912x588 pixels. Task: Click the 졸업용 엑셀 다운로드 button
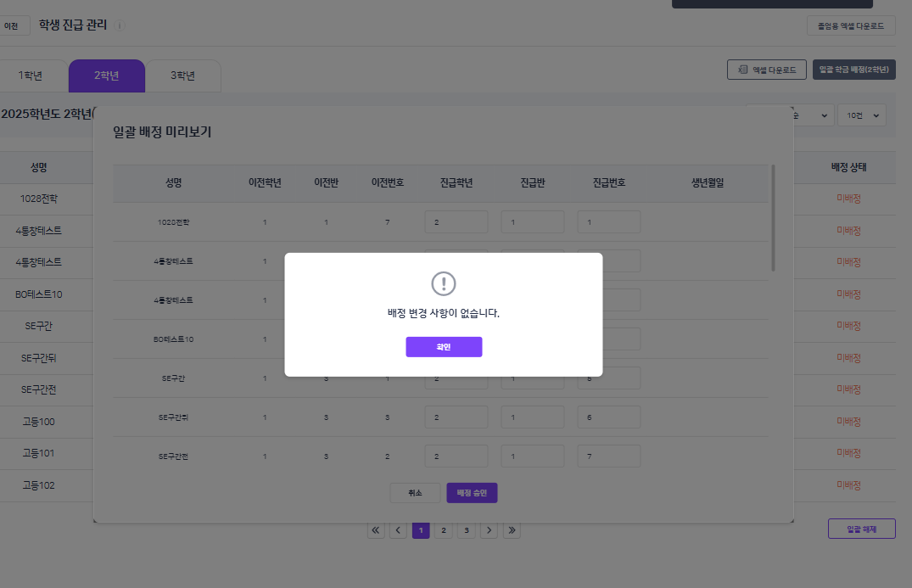coord(851,26)
